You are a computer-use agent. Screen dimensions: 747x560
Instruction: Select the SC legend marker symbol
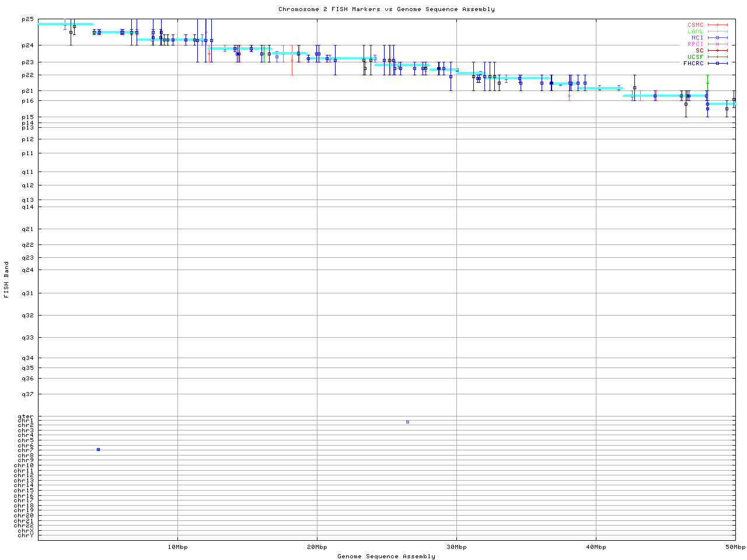[717, 51]
